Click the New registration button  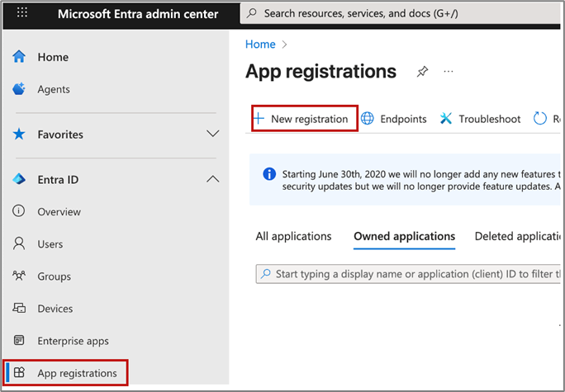(x=304, y=119)
